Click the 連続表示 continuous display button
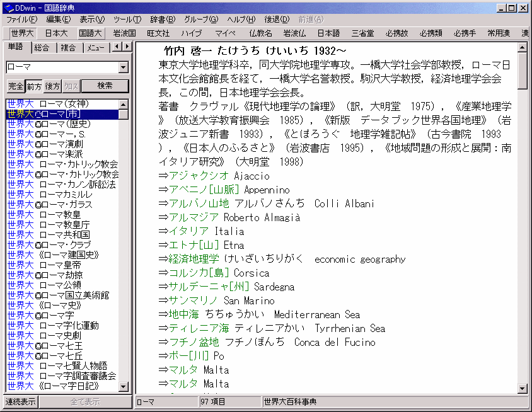Screen dimensions: 532x412 (x=20, y=403)
